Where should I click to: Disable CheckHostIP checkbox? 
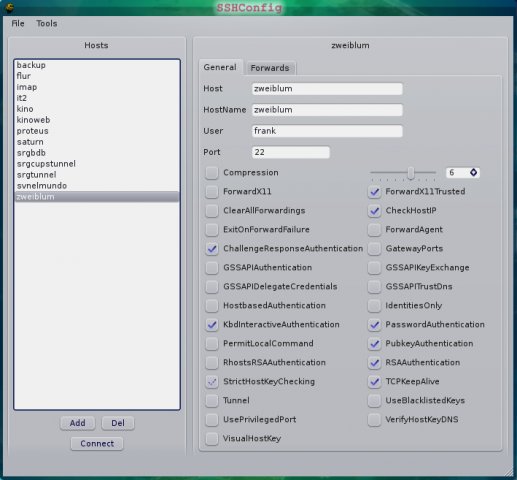tap(374, 211)
